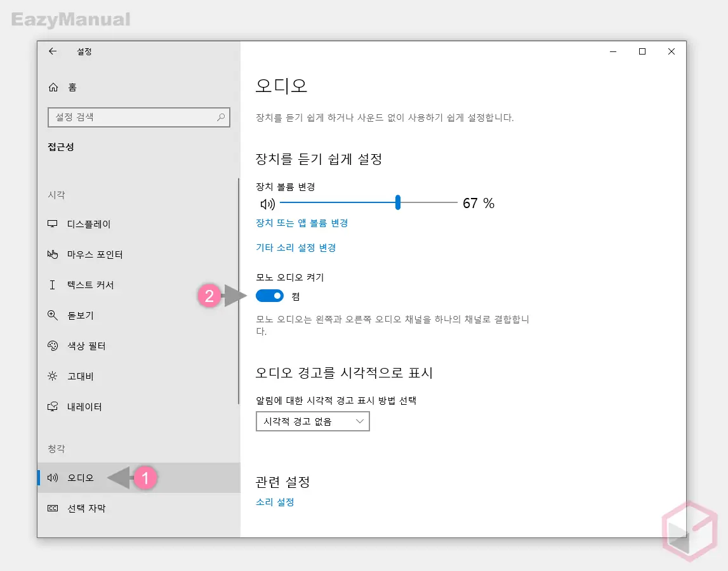Image resolution: width=728 pixels, height=571 pixels.
Task: Turn off the 모노 오디오 켜기 toggle
Action: [270, 296]
